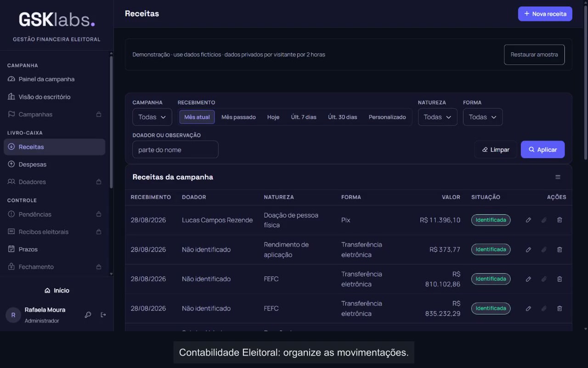
Task: Delete the R$ 373,77 receipt
Action: pyautogui.click(x=560, y=249)
